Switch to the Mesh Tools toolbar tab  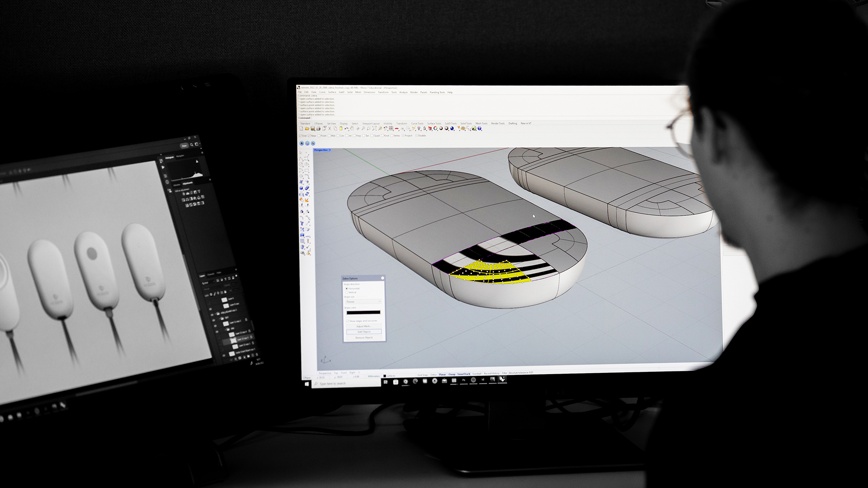tap(481, 123)
